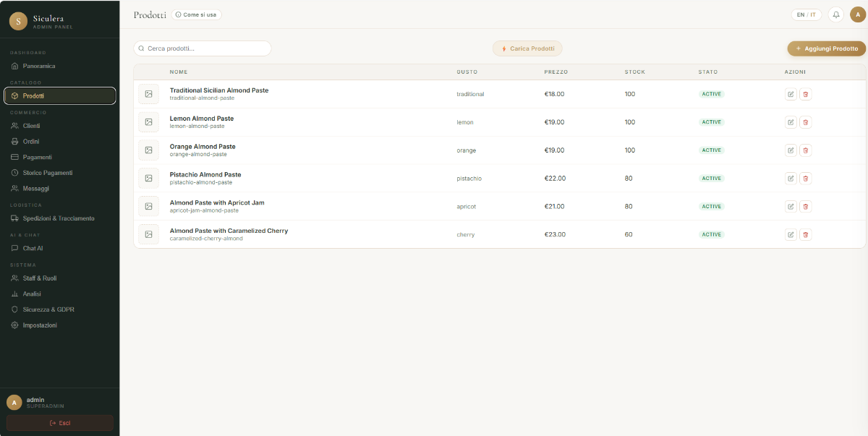Image resolution: width=868 pixels, height=436 pixels.
Task: Select image placeholder for Lemon Almond Paste
Action: (148, 122)
